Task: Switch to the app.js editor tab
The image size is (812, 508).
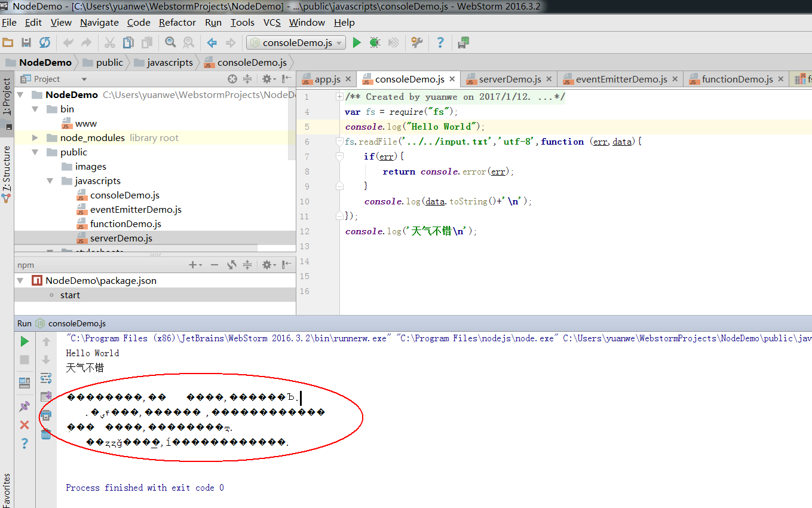Action: [327, 79]
